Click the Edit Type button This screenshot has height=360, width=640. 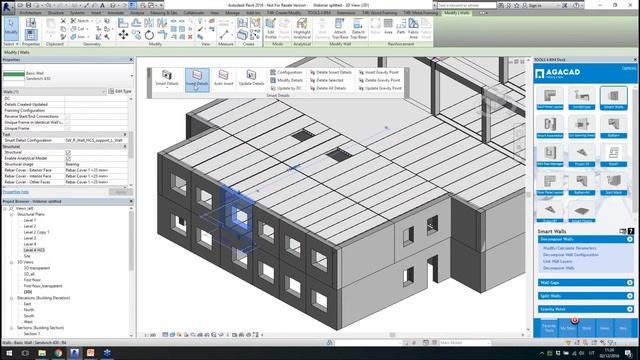120,91
